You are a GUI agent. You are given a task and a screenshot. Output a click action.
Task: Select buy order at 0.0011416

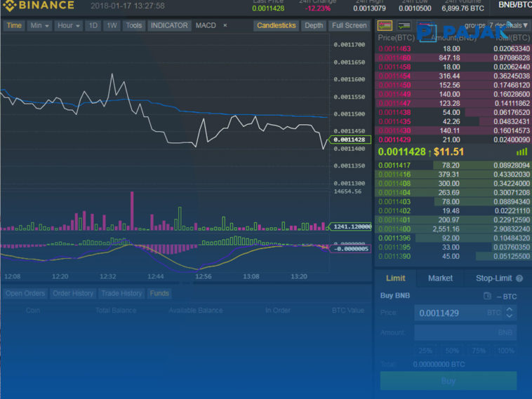453,175
